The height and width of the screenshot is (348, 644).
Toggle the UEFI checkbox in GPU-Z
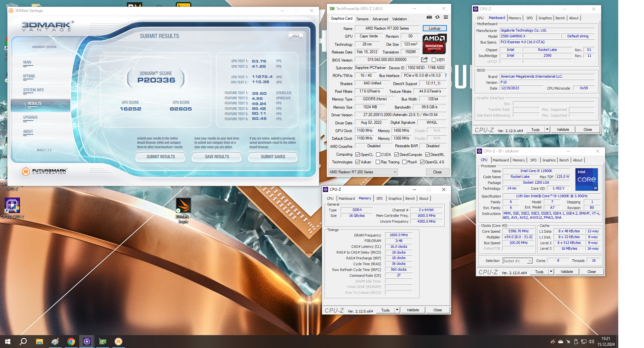434,60
